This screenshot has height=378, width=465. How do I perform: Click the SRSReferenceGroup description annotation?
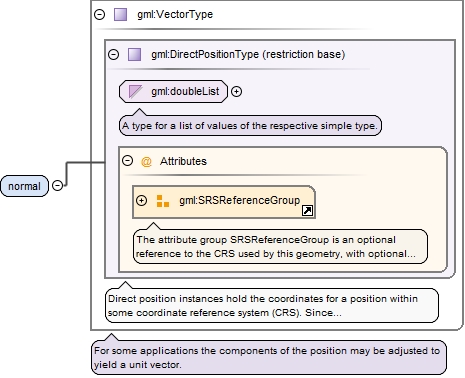280,247
